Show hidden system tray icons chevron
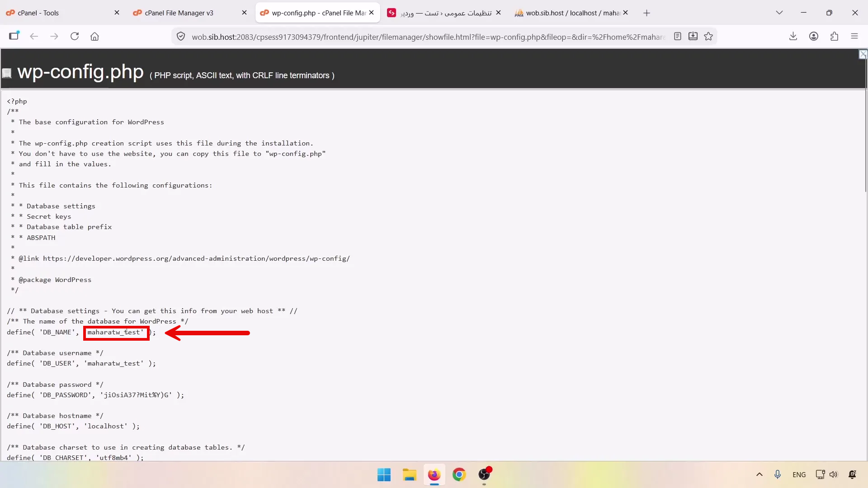 coord(759,474)
